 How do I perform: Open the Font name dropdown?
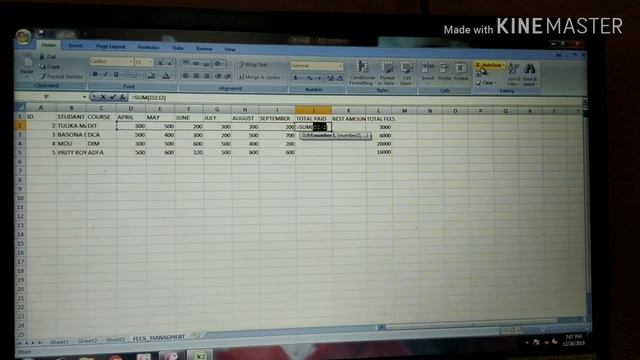tap(131, 62)
